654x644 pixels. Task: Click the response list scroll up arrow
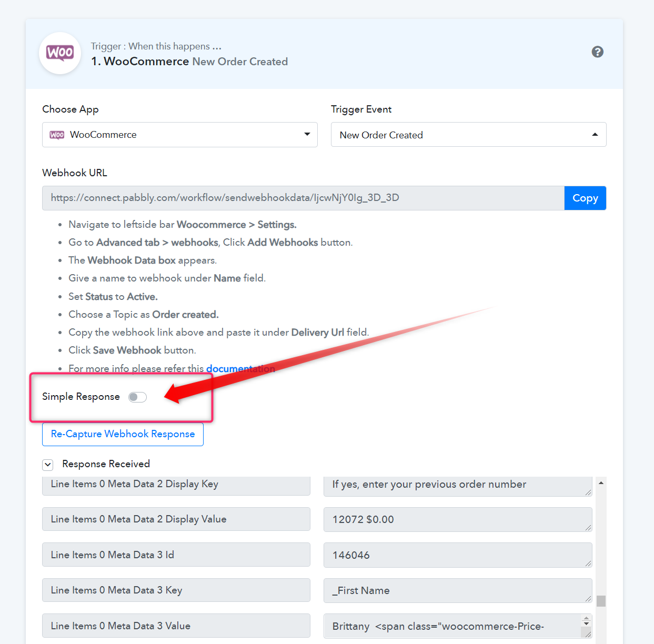coord(601,482)
